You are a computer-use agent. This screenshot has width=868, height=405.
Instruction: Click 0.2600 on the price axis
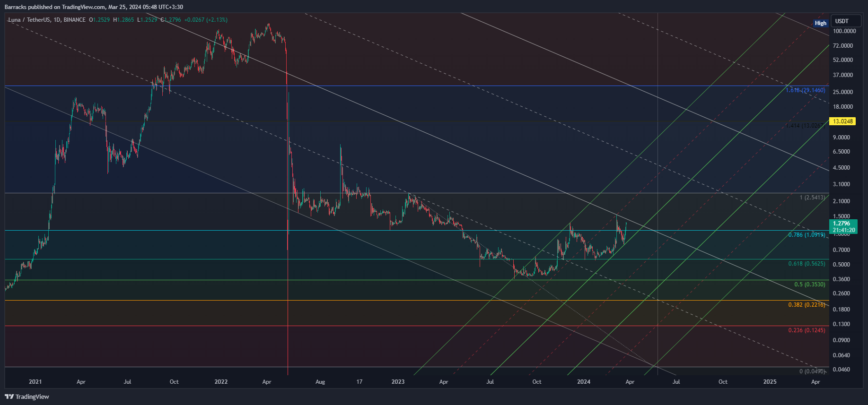(x=842, y=293)
